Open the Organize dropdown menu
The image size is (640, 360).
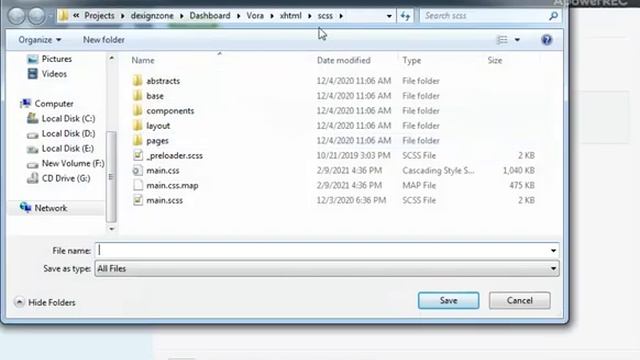[x=40, y=40]
